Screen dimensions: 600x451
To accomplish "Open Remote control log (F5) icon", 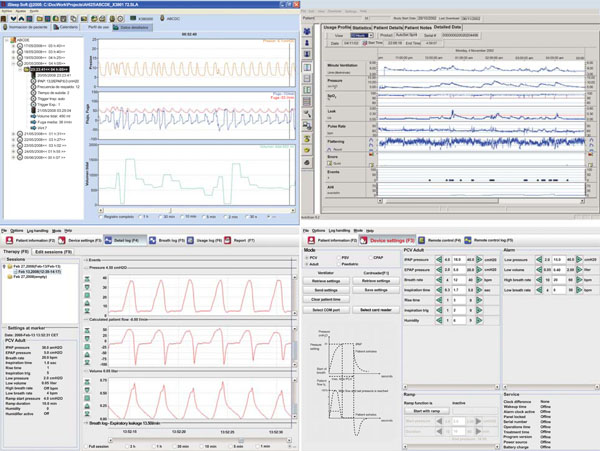I will 468,240.
